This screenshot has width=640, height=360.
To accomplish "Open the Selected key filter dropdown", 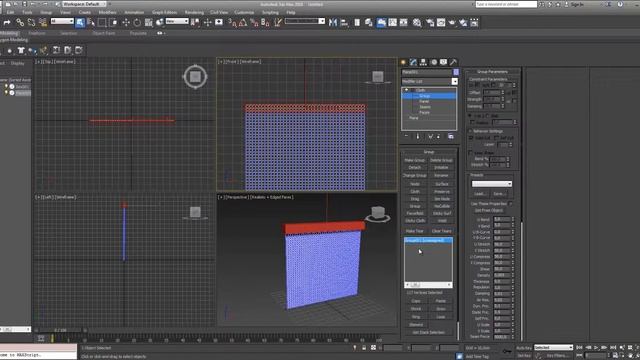I will (553, 347).
